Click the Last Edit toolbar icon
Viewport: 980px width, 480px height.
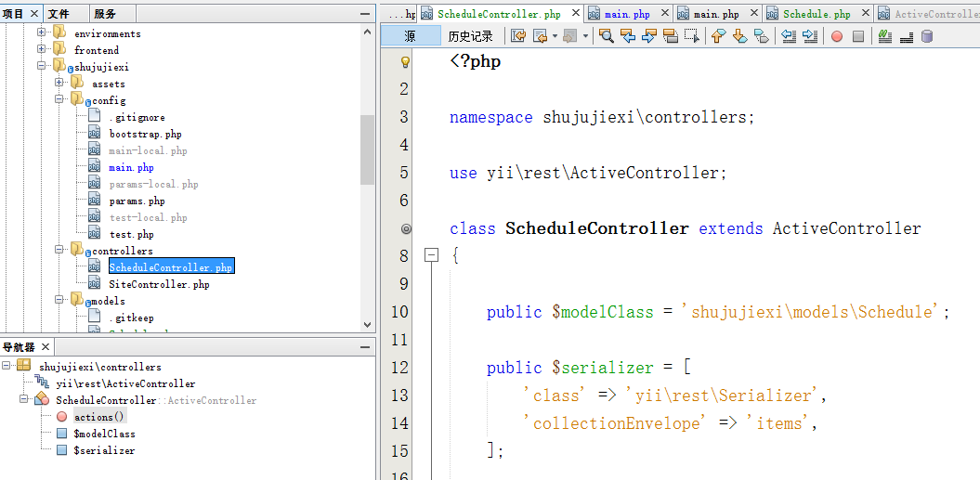click(x=518, y=36)
